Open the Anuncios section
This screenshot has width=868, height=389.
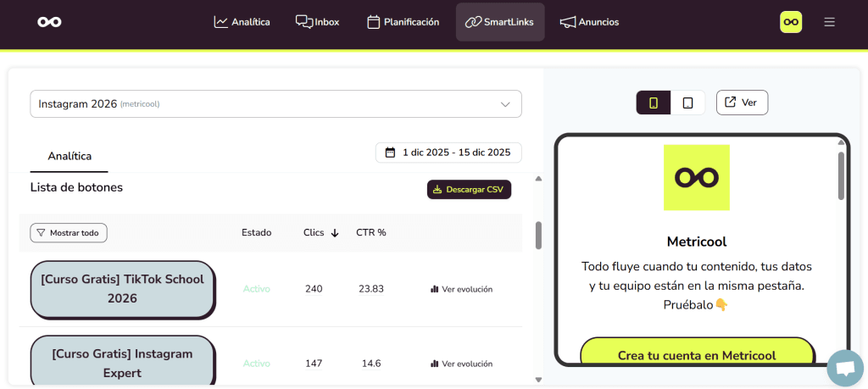point(589,22)
